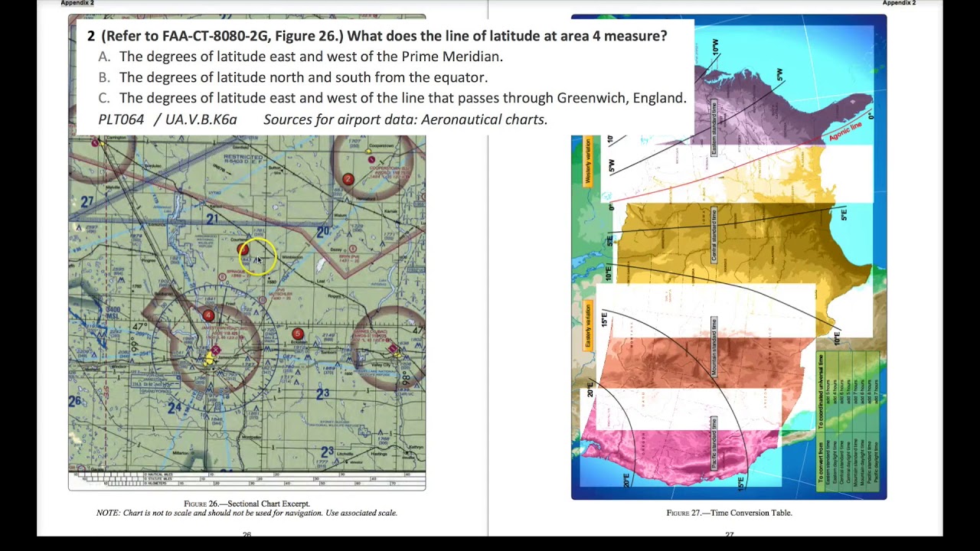Click the PLT064 / UA.V.B.K6a code
Screen dimensions: 980x551
click(x=168, y=119)
